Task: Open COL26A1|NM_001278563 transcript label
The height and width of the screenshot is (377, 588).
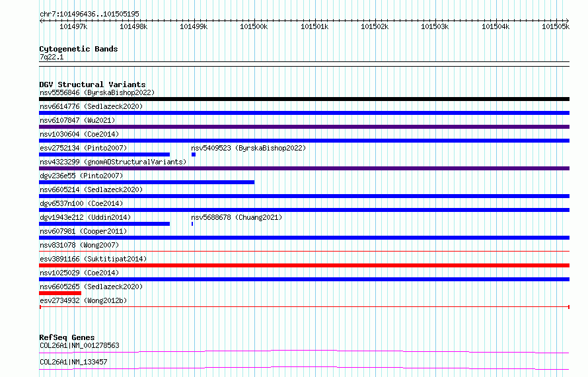Action: [79, 345]
